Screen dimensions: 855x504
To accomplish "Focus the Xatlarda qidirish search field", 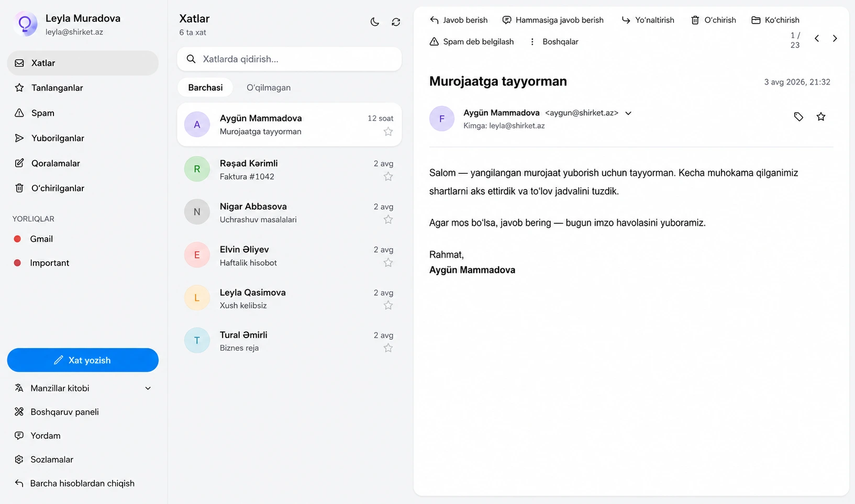I will point(290,59).
